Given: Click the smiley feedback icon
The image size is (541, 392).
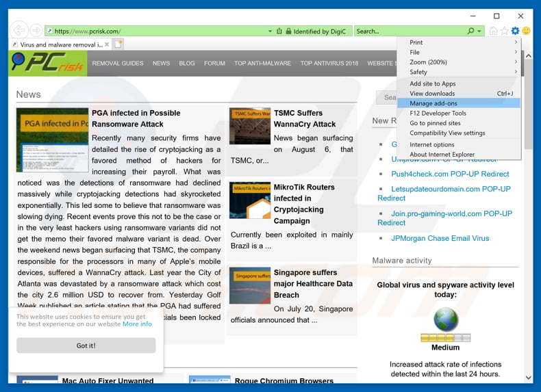Looking at the screenshot, I should tap(526, 31).
